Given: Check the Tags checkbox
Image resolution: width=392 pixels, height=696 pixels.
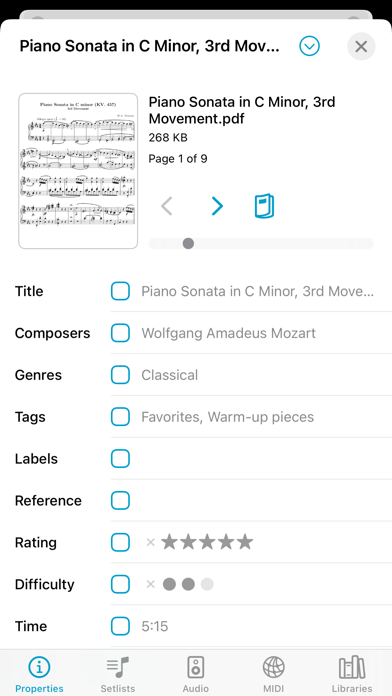Looking at the screenshot, I should pos(120,417).
